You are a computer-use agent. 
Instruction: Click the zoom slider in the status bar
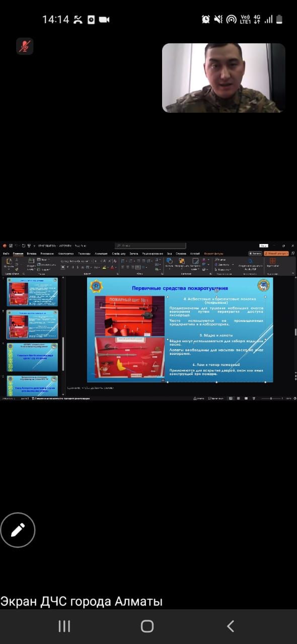tap(271, 398)
